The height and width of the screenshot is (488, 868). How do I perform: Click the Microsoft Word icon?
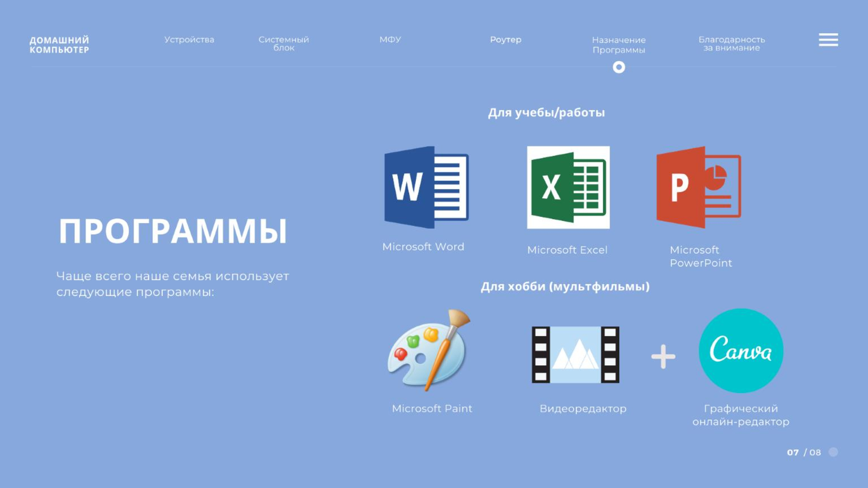[x=427, y=187]
